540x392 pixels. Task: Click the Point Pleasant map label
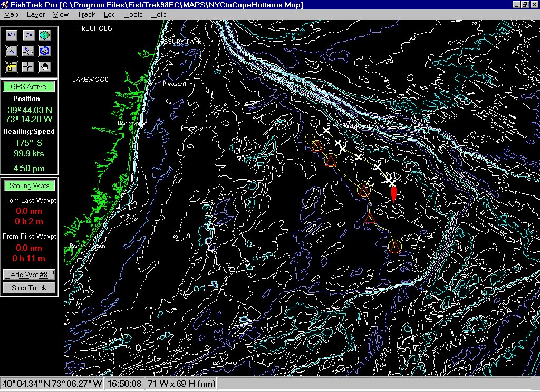tap(166, 84)
